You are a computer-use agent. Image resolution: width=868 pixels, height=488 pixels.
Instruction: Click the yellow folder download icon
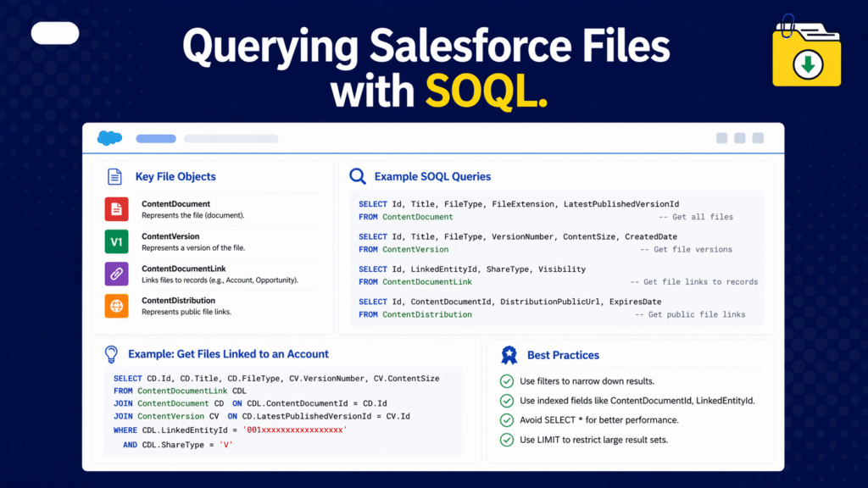(807, 52)
